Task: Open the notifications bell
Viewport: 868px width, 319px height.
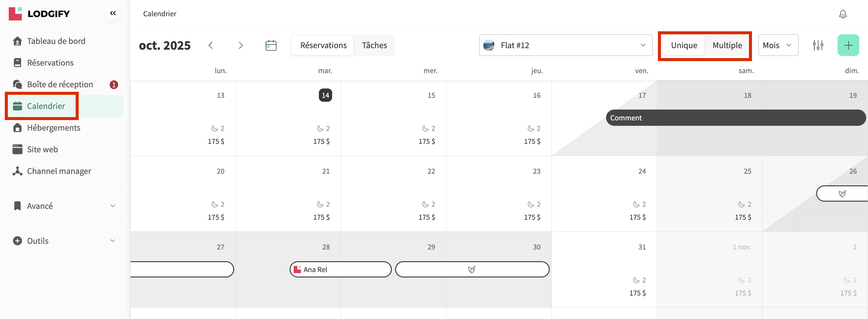Action: 843,14
